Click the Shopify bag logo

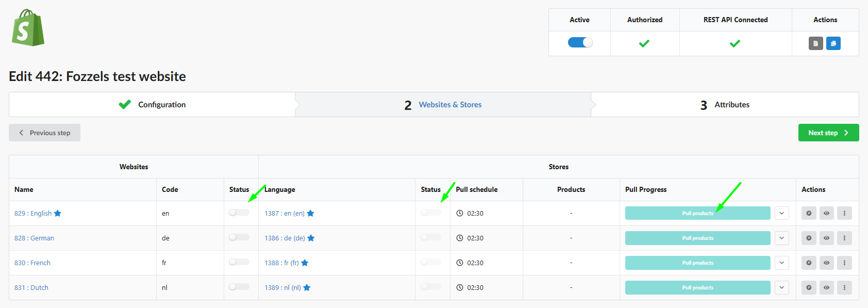pyautogui.click(x=28, y=28)
